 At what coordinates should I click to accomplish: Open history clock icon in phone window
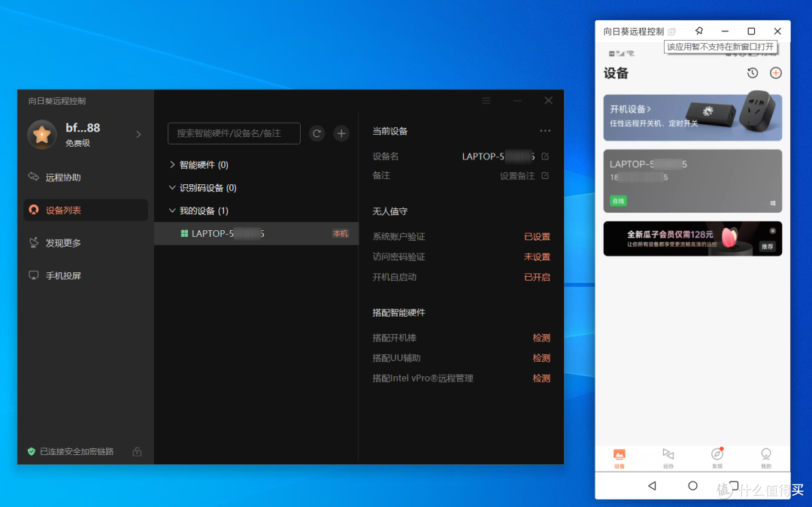point(753,73)
